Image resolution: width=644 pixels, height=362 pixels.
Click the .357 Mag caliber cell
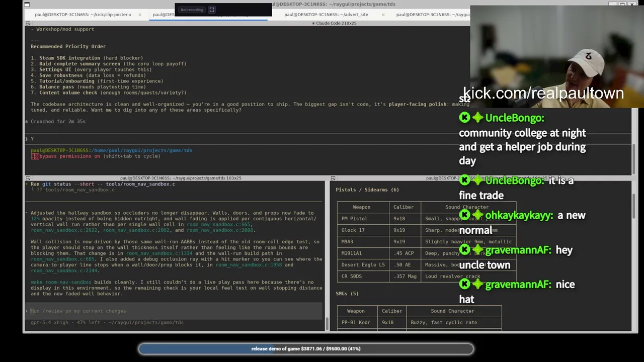click(x=404, y=277)
